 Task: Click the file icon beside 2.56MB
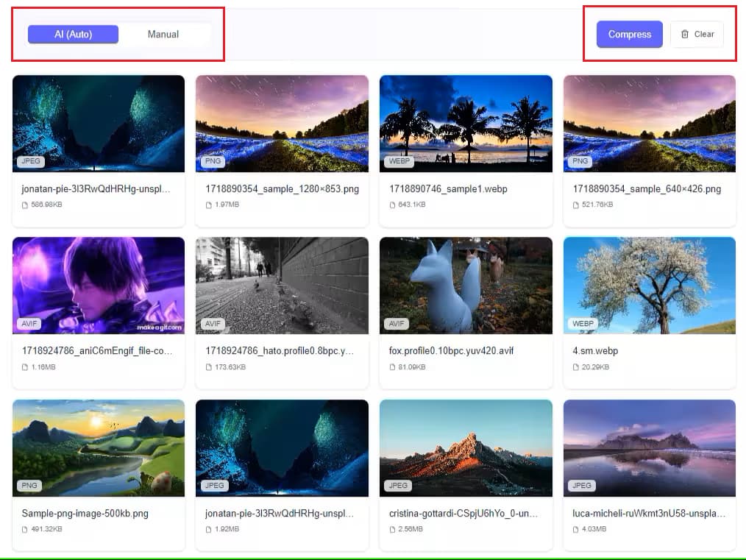[x=392, y=530]
